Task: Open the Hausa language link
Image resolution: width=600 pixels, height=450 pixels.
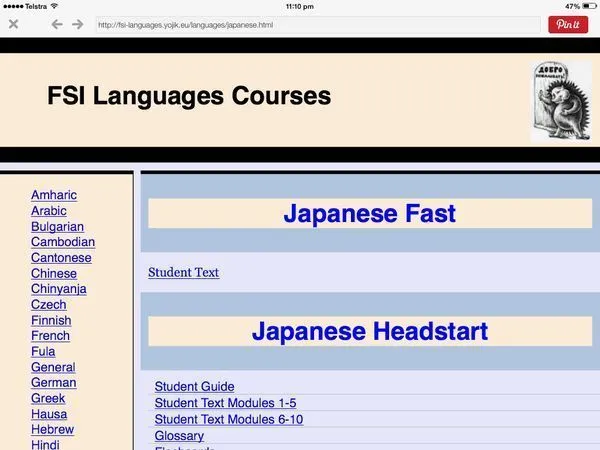Action: (x=49, y=414)
